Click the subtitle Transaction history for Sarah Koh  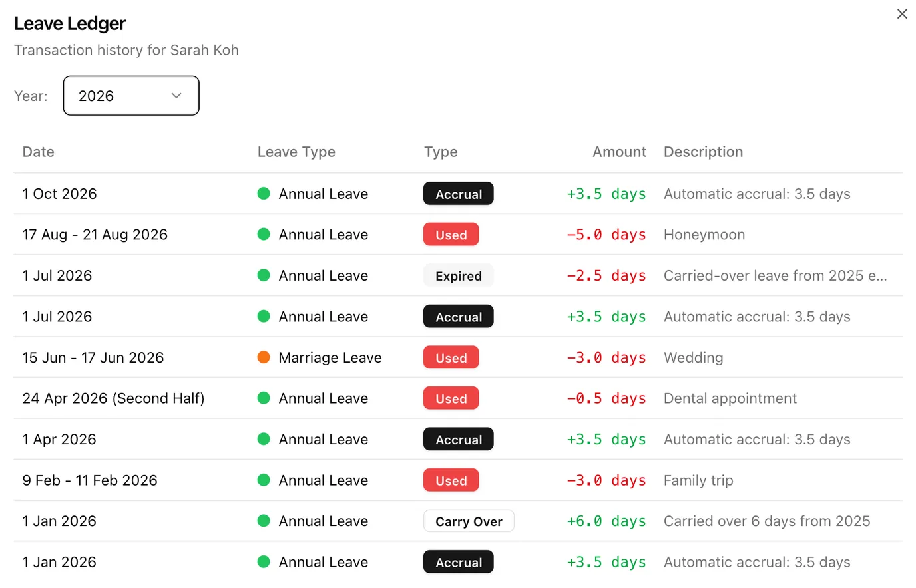tap(126, 50)
